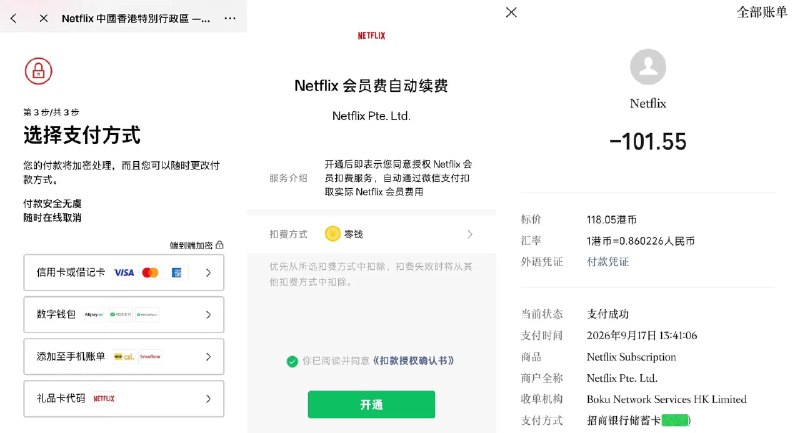This screenshot has width=800, height=433.
Task: Select the Netflix Pte. Ltd. text under auto-renewal title
Action: point(371,116)
